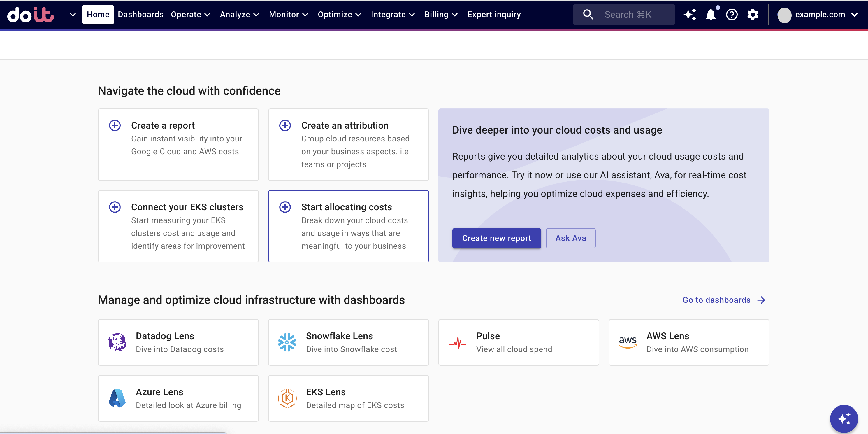
Task: Open the settings gear icon
Action: coord(753,15)
